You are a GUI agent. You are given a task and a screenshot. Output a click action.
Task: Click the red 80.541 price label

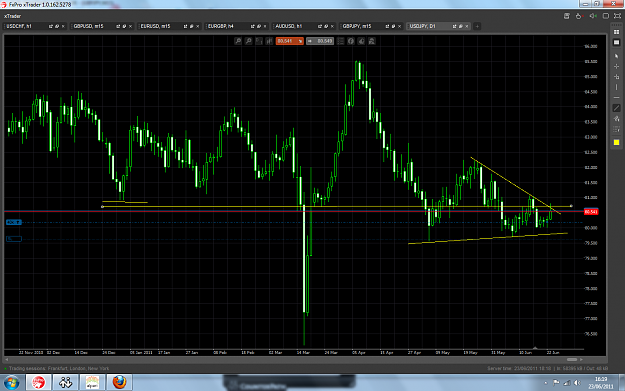(591, 212)
